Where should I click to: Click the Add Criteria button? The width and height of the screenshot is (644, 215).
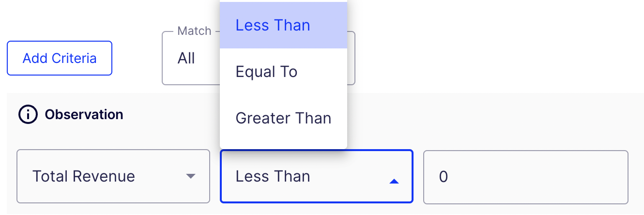click(x=60, y=58)
